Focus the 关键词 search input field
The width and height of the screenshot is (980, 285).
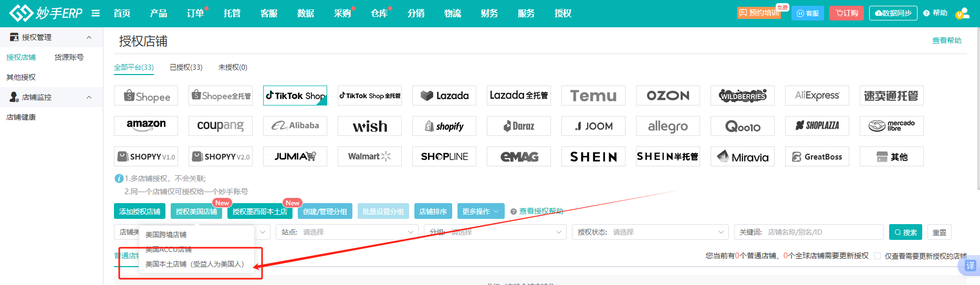[809, 232]
